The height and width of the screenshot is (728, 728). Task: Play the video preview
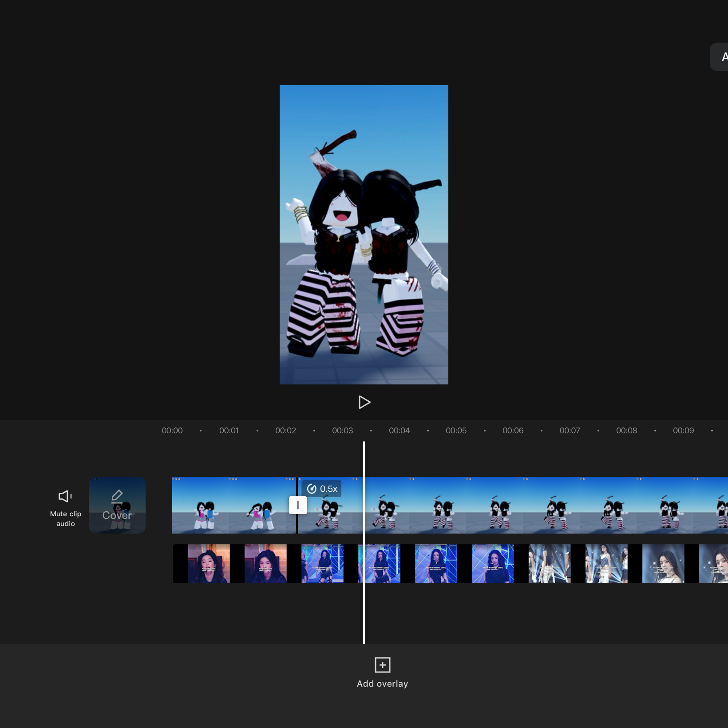(x=364, y=402)
